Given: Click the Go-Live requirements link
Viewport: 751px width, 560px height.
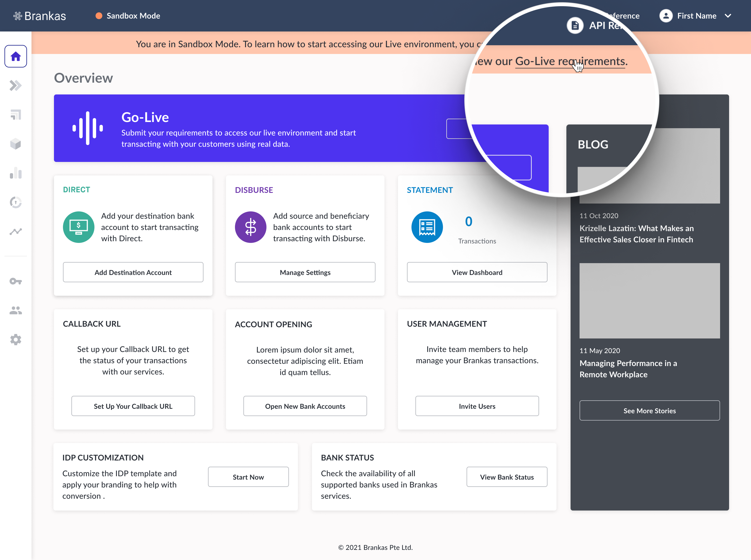Looking at the screenshot, I should coord(570,61).
